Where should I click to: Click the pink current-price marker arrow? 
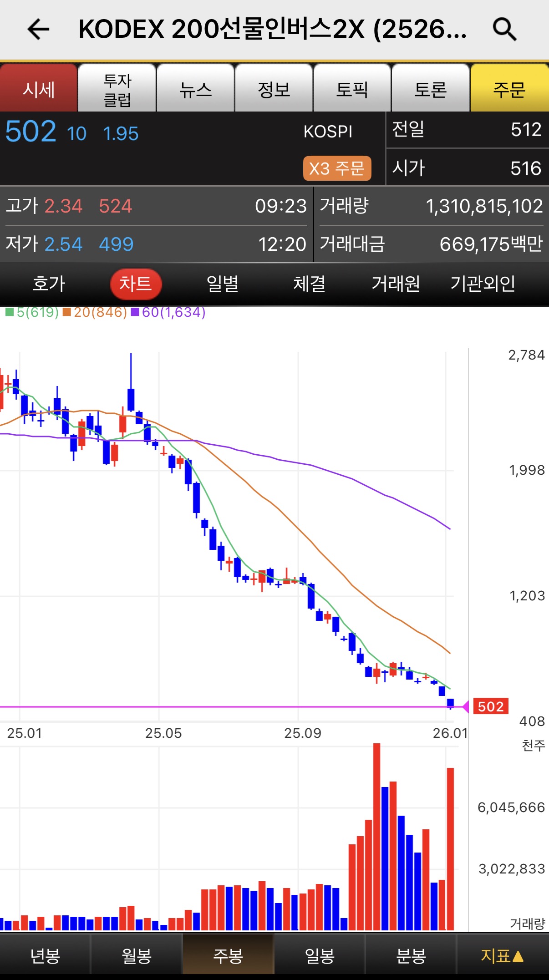pyautogui.click(x=465, y=706)
